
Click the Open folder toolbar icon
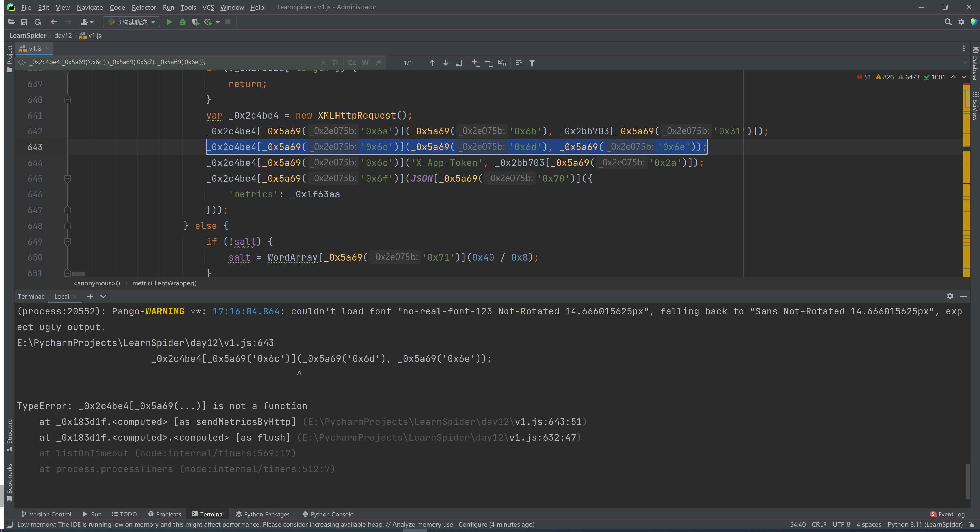click(11, 22)
